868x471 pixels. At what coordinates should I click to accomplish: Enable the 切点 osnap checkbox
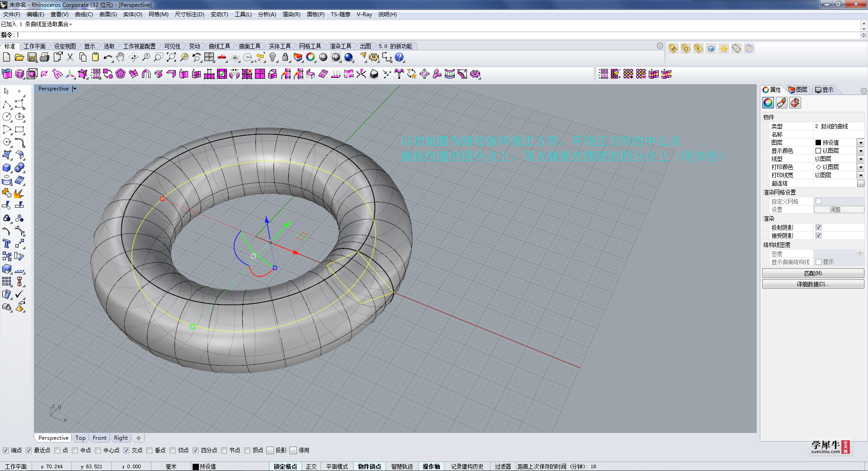click(x=172, y=450)
